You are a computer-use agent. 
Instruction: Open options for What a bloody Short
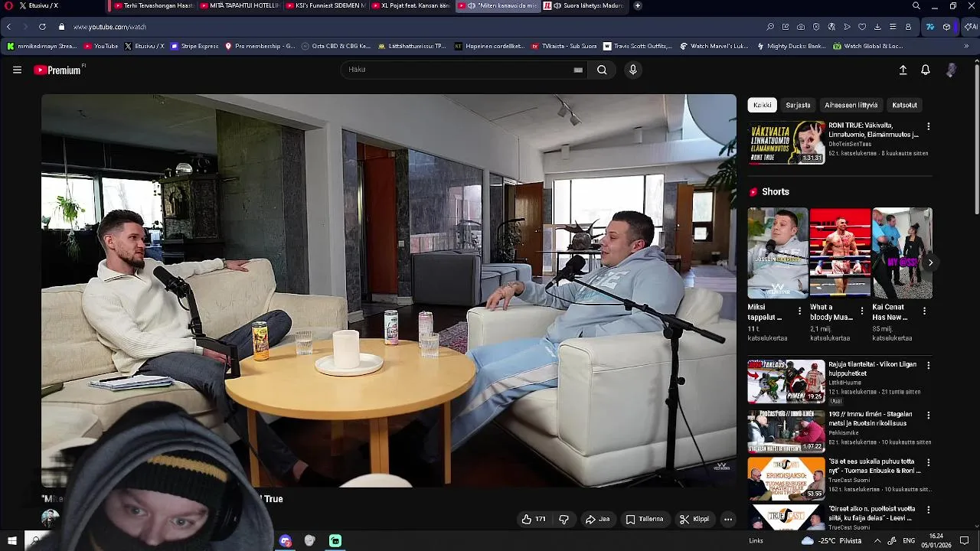coord(862,311)
